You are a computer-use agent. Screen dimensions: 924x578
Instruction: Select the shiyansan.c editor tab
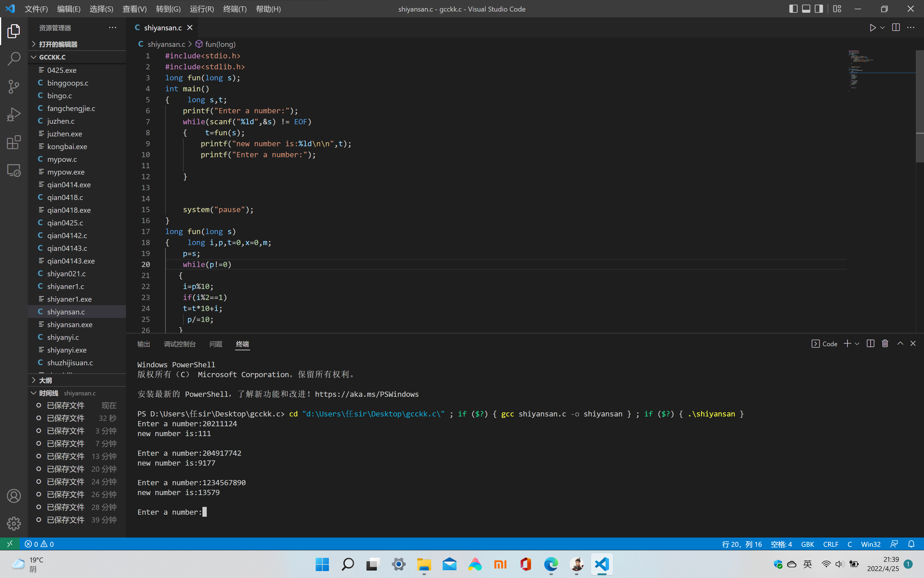tap(163, 27)
